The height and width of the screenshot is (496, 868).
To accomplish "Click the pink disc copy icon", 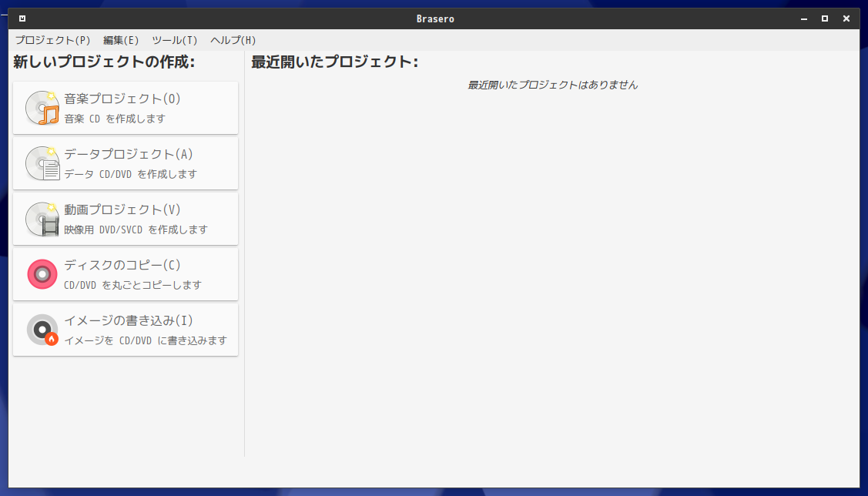I will click(x=42, y=274).
